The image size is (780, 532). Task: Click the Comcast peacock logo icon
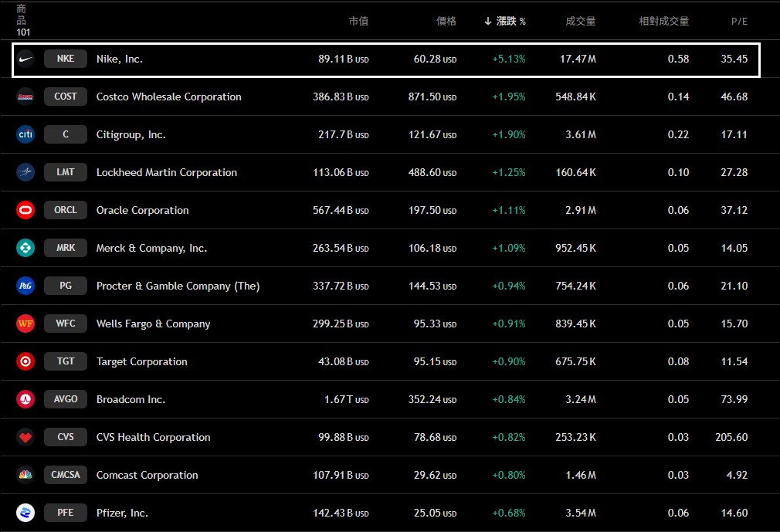coord(25,475)
